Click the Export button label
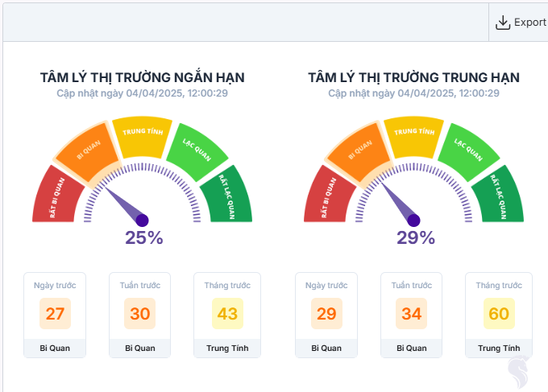The image size is (548, 392). point(530,23)
